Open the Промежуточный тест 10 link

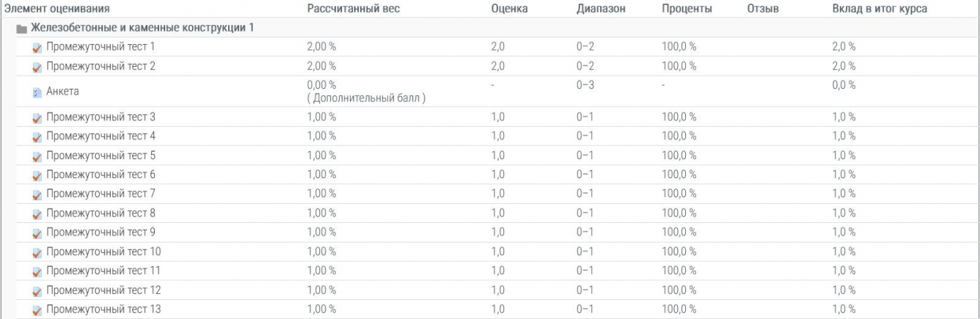[103, 252]
